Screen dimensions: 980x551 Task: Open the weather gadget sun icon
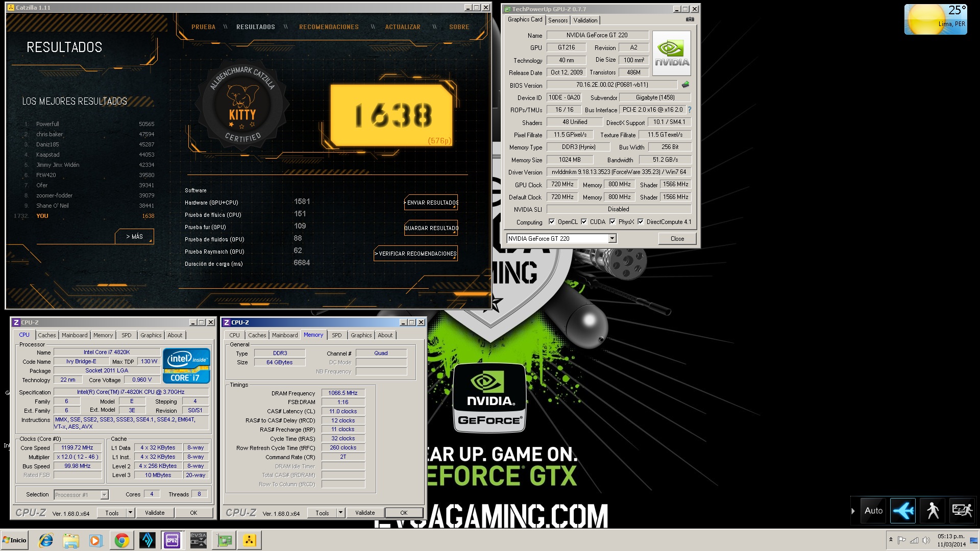pyautogui.click(x=927, y=19)
